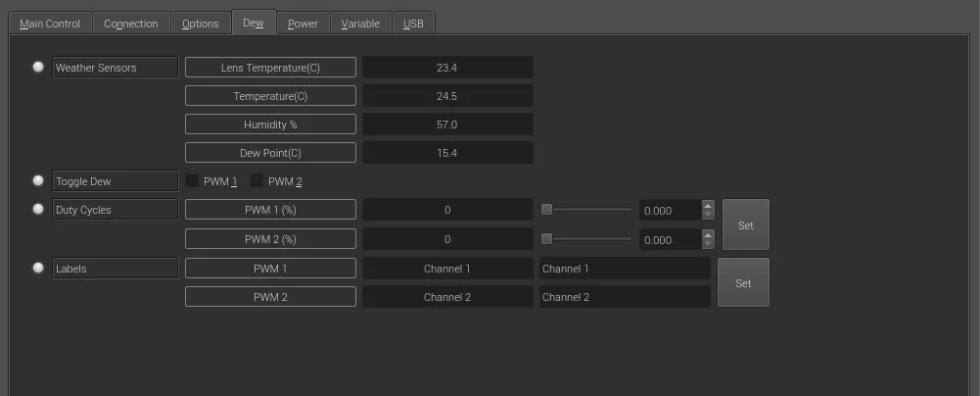Click the PWM 2 (%) duty cycle label

coord(270,239)
